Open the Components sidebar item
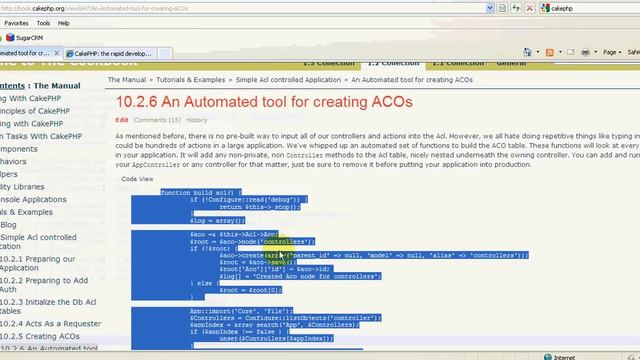Viewport: 640px width, 360px height. click(19, 149)
